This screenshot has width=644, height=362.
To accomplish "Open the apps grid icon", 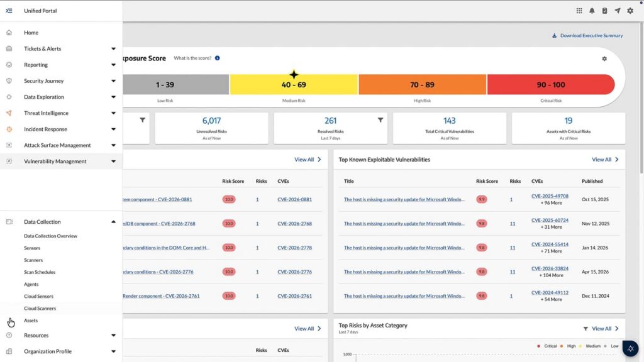I will click(x=579, y=11).
